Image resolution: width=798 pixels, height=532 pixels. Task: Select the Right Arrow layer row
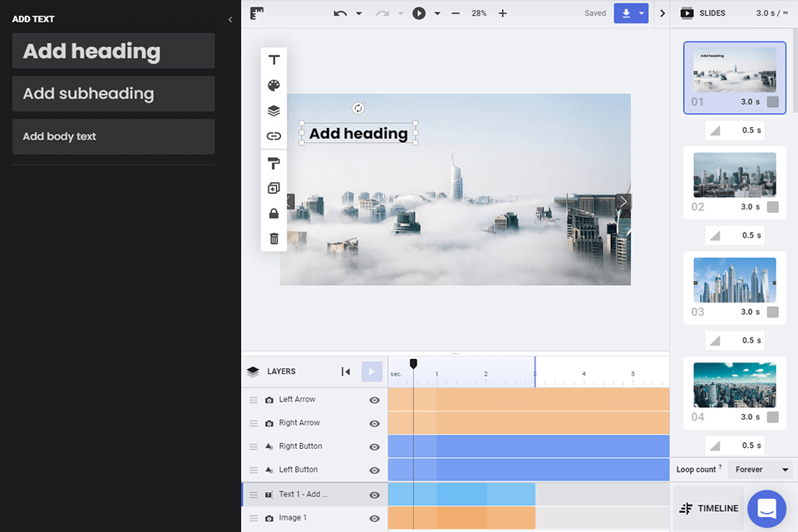314,424
